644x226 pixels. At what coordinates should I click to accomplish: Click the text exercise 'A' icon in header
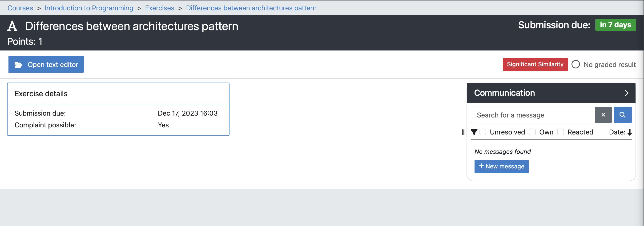click(x=12, y=26)
